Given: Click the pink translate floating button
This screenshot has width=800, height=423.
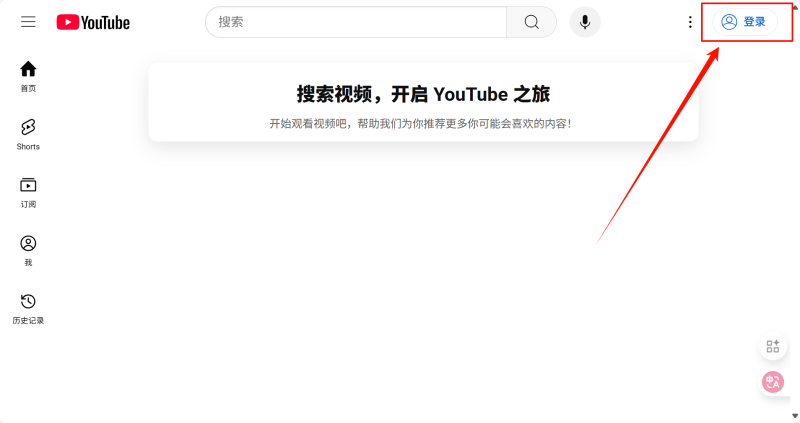Looking at the screenshot, I should tap(772, 382).
